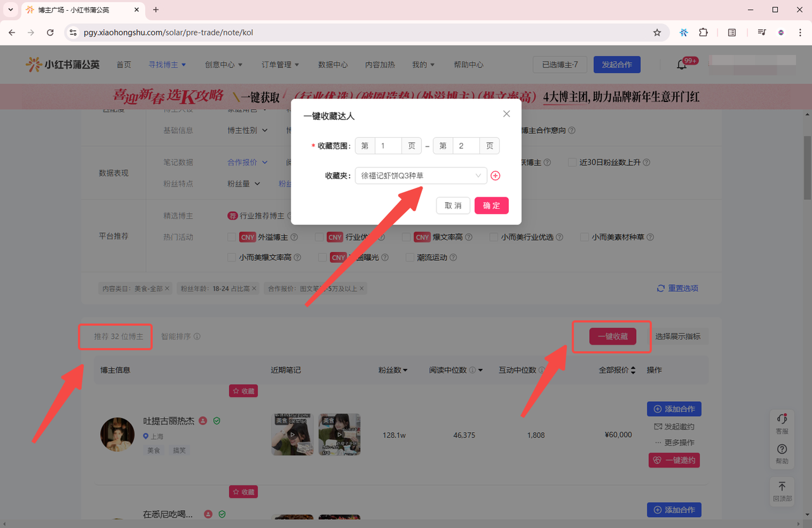Click the 取消 button in dialog

[453, 206]
